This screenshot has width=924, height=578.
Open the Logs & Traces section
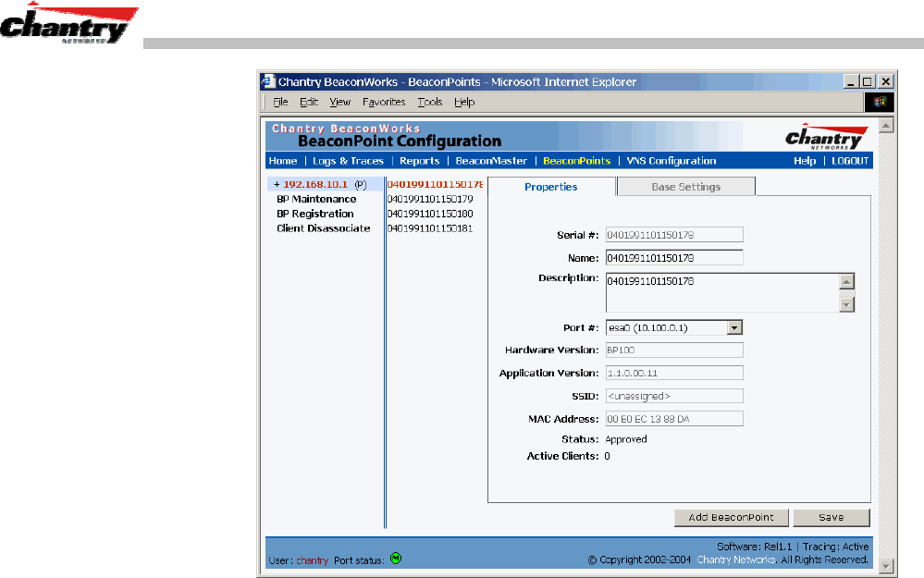click(x=349, y=161)
